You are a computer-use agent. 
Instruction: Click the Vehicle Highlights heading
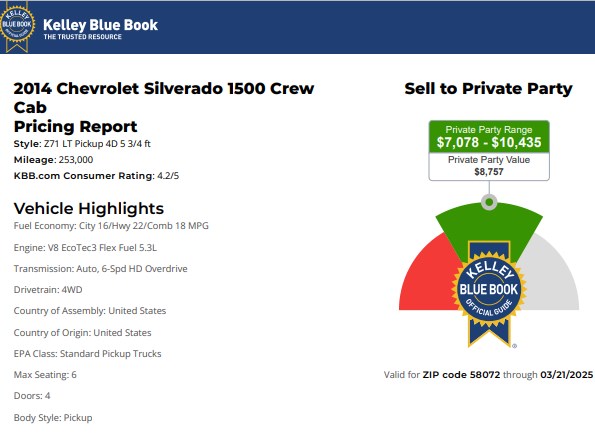pos(89,208)
